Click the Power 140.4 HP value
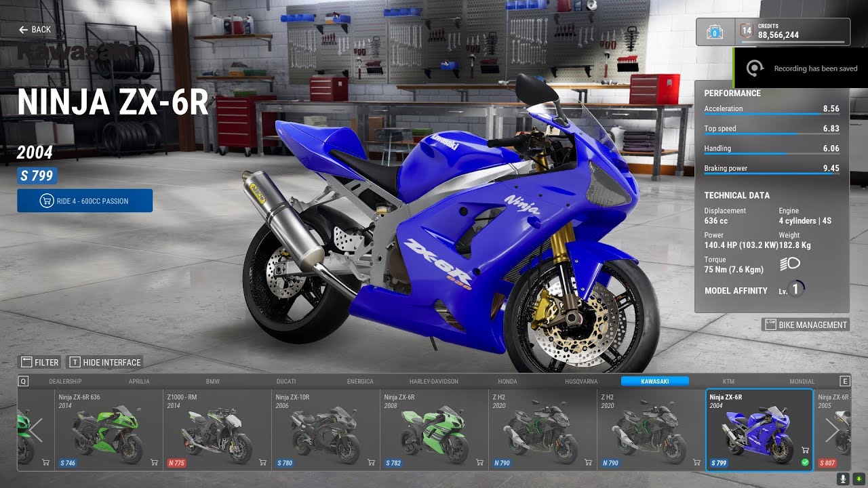 740,245
